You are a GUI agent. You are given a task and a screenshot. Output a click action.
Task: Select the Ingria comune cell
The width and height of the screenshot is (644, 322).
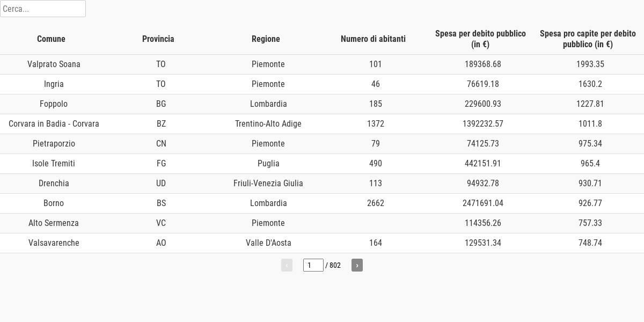(x=54, y=84)
